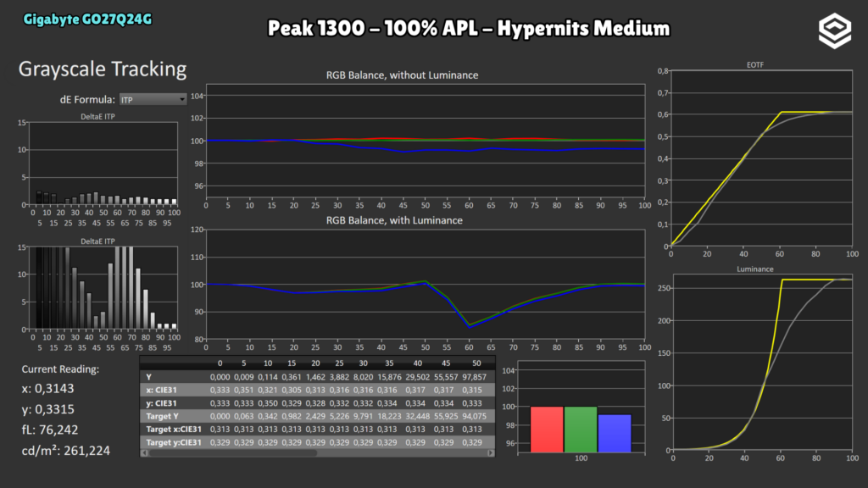Click the green bar in RGB chart
Image resolution: width=868 pixels, height=488 pixels.
[x=581, y=430]
